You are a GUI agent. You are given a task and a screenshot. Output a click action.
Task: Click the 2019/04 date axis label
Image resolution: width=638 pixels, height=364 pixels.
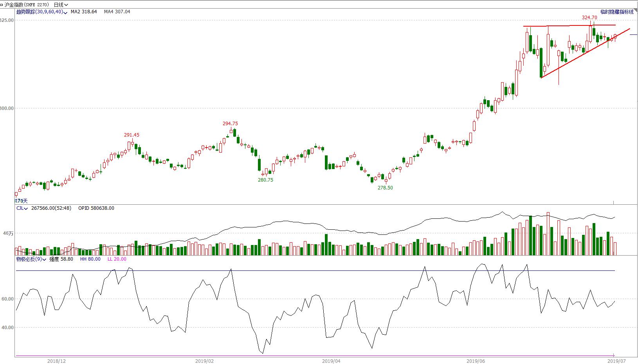pos(331,361)
